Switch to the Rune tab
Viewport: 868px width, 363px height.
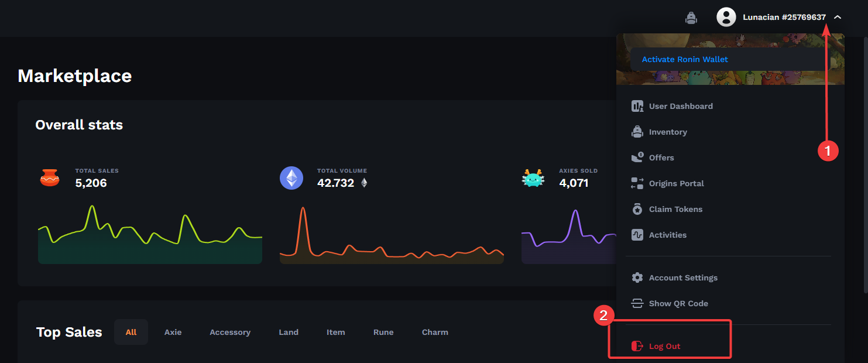pos(383,332)
